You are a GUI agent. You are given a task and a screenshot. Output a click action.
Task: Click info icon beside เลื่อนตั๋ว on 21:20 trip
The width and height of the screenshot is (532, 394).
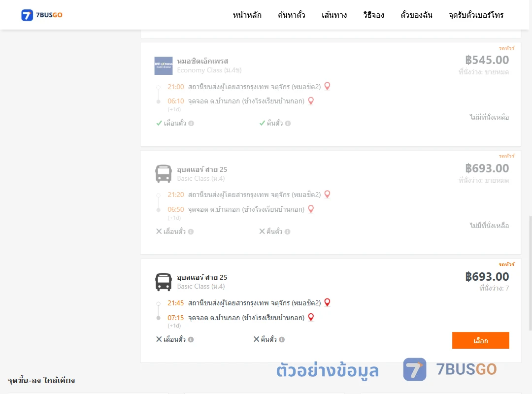191,231
